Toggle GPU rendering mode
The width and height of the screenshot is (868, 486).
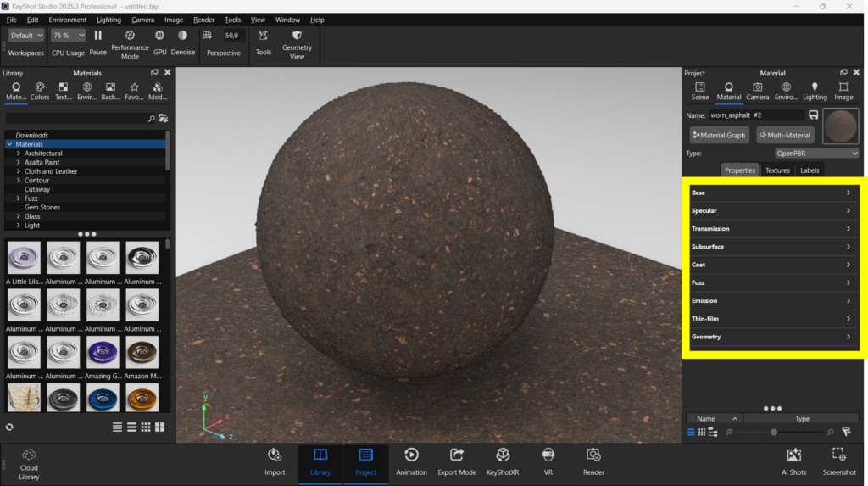(x=159, y=36)
